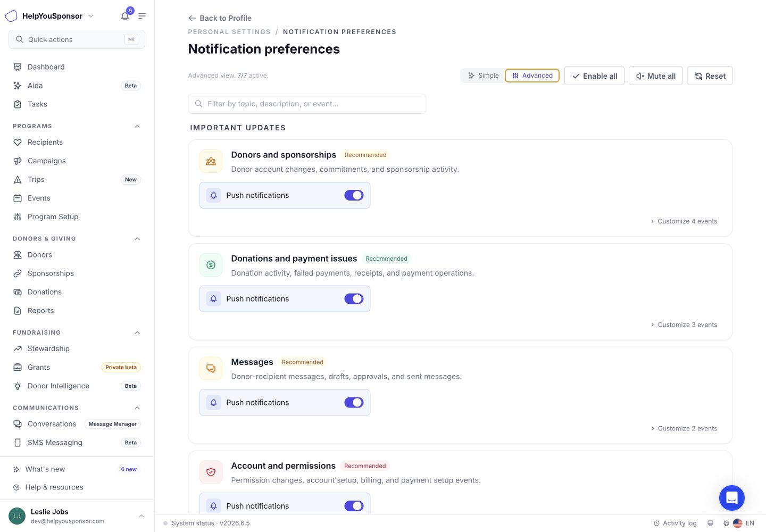Viewport: 766px width, 532px height.
Task: Collapse the Programs sidebar section
Action: (137, 126)
